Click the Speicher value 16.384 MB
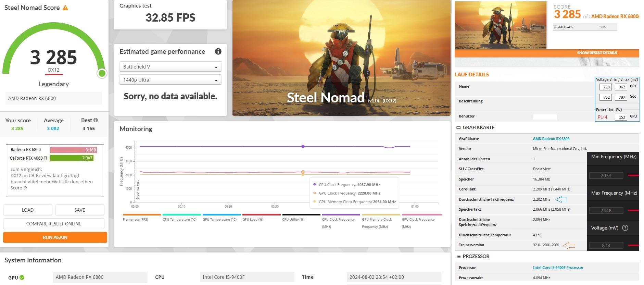The width and height of the screenshot is (644, 285). (541, 179)
